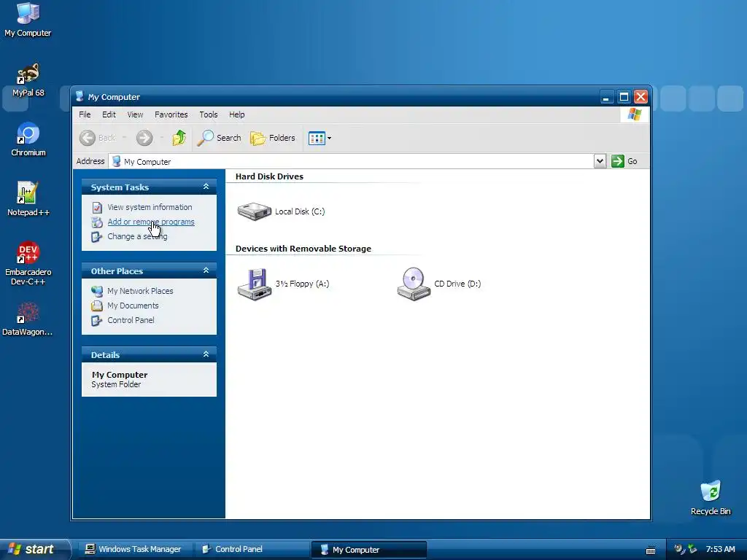Close the My Computer window

point(640,97)
